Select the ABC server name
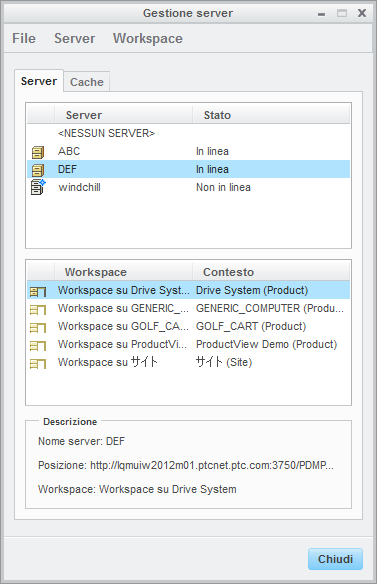 point(69,151)
